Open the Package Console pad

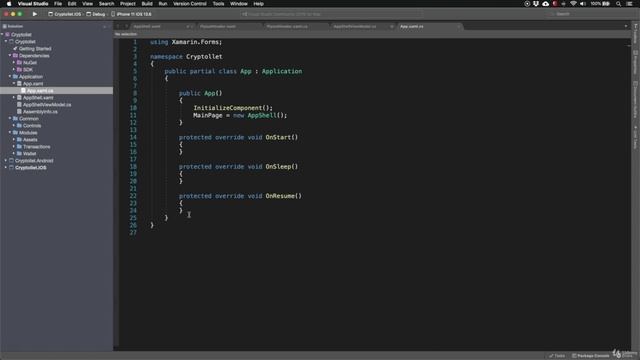tap(591, 356)
